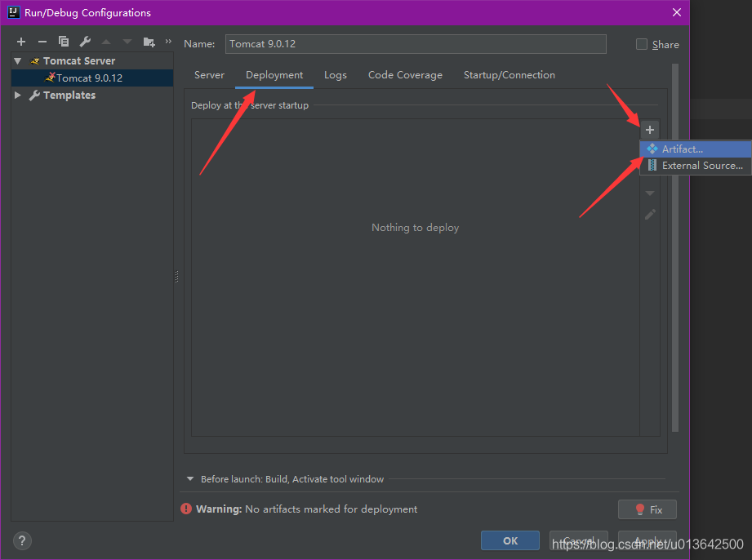Screen dimensions: 752x560
Task: Select Tomcat 9.0.12 configuration in tree
Action: coord(92,78)
